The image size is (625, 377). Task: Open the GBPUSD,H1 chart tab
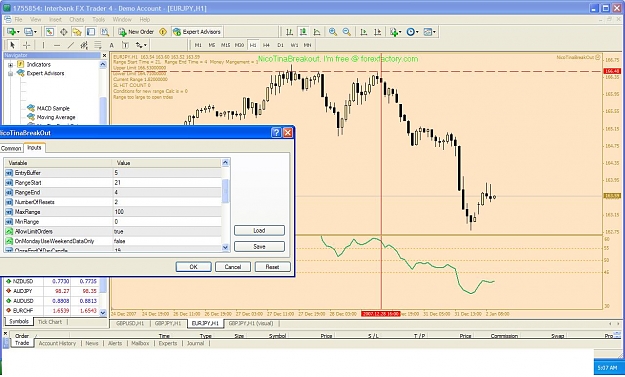130,324
